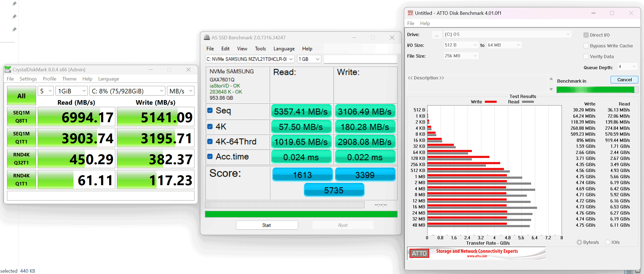Click the gray Read legend swatch in ATTO

528,102
